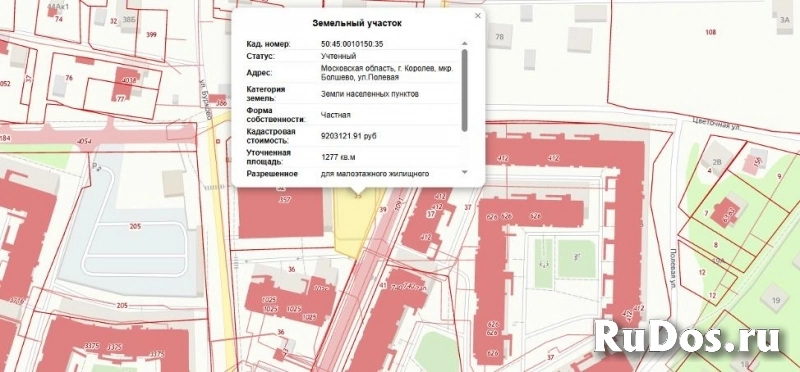Click the RuDos.ru watermark logo
The image size is (800, 372).
[687, 336]
